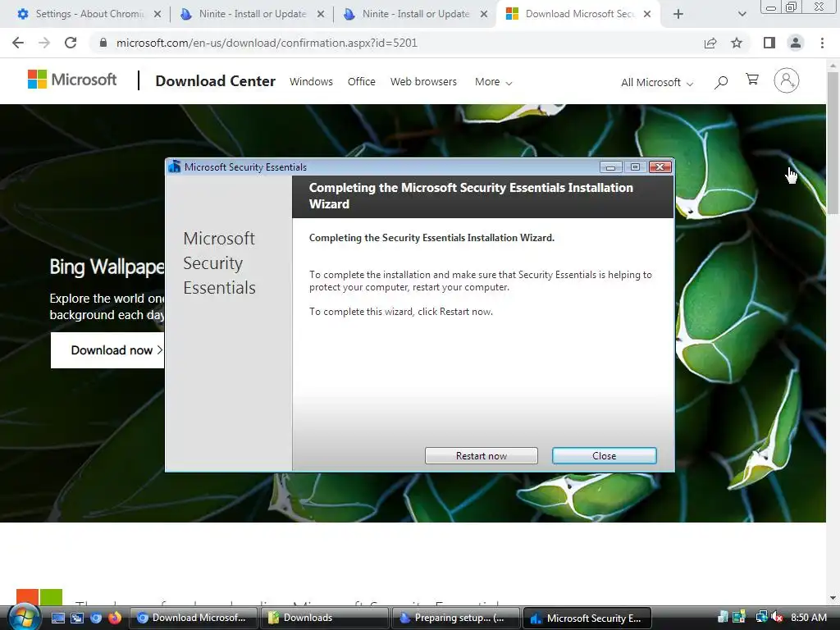The width and height of the screenshot is (840, 630).
Task: Open the Windows Start orb
Action: (24, 617)
